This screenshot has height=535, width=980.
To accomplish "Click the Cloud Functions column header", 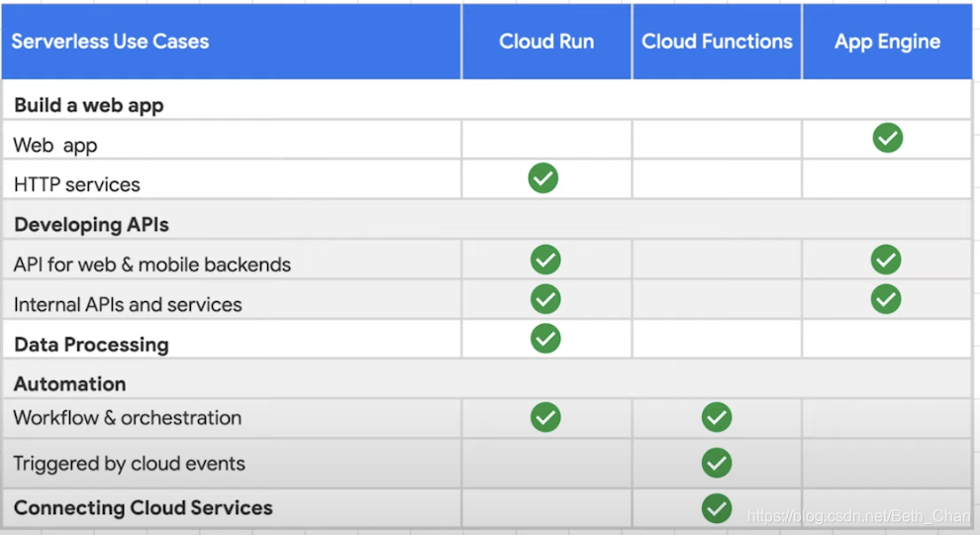I will (x=717, y=42).
